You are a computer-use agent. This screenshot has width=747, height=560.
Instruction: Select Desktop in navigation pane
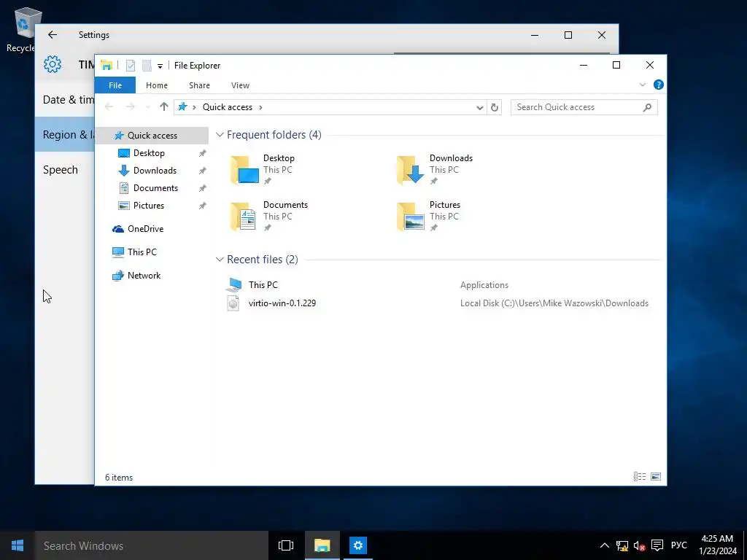(149, 153)
